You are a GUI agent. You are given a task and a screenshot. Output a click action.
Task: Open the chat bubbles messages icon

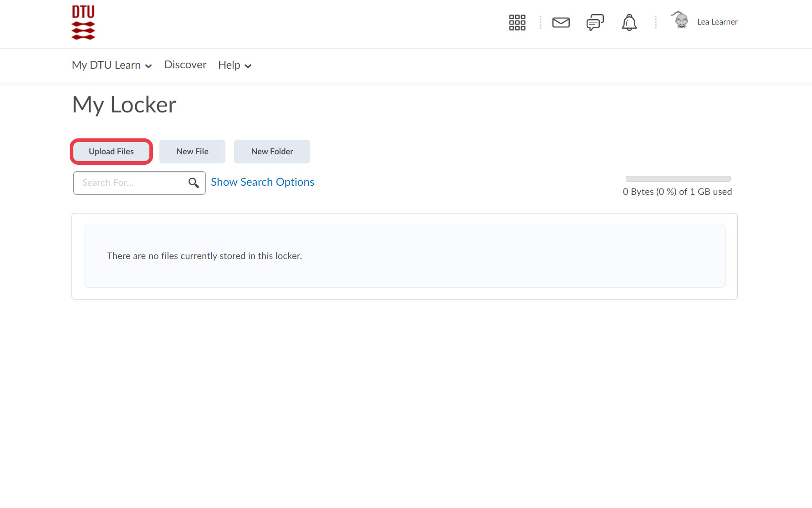[x=595, y=22]
